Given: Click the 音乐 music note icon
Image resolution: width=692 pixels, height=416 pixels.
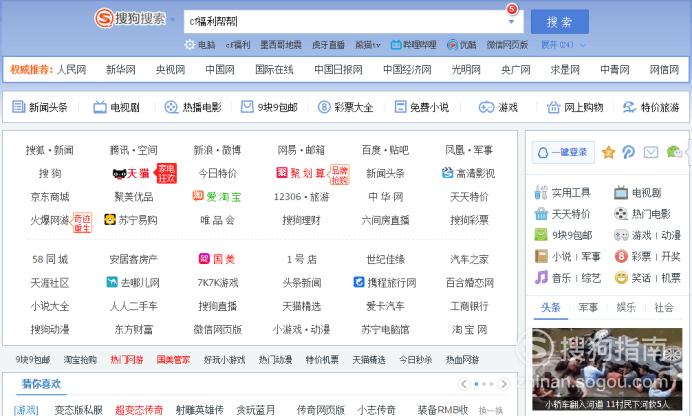Looking at the screenshot, I should coord(541,277).
